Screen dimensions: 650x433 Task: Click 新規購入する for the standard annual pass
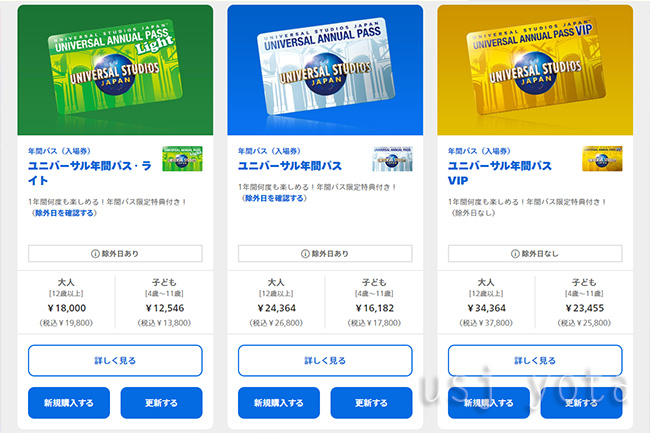point(279,403)
